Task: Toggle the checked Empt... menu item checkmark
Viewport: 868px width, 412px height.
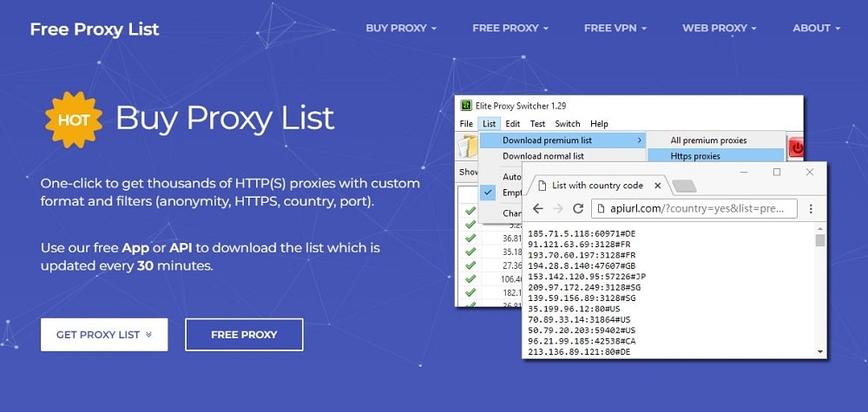Action: point(488,193)
